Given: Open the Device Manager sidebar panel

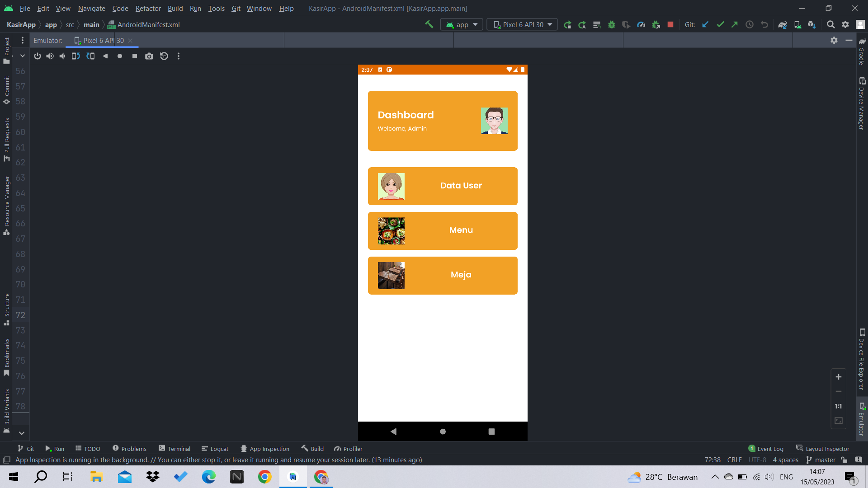Looking at the screenshot, I should click(862, 103).
